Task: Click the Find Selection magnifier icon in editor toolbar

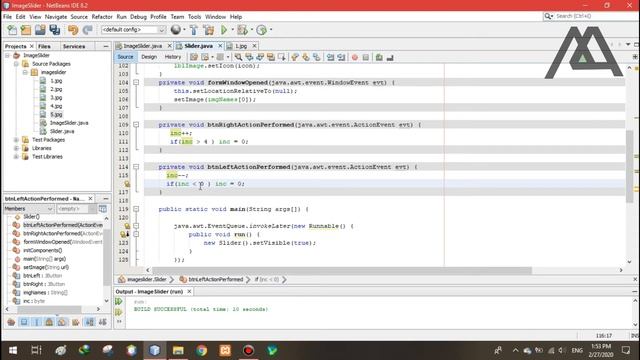Action: 238,57
